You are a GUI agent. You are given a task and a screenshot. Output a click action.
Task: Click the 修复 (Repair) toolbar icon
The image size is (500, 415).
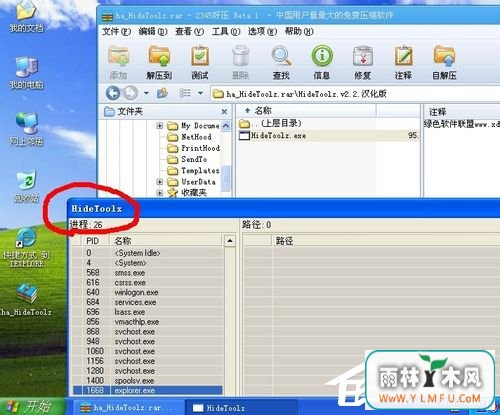[x=363, y=63]
